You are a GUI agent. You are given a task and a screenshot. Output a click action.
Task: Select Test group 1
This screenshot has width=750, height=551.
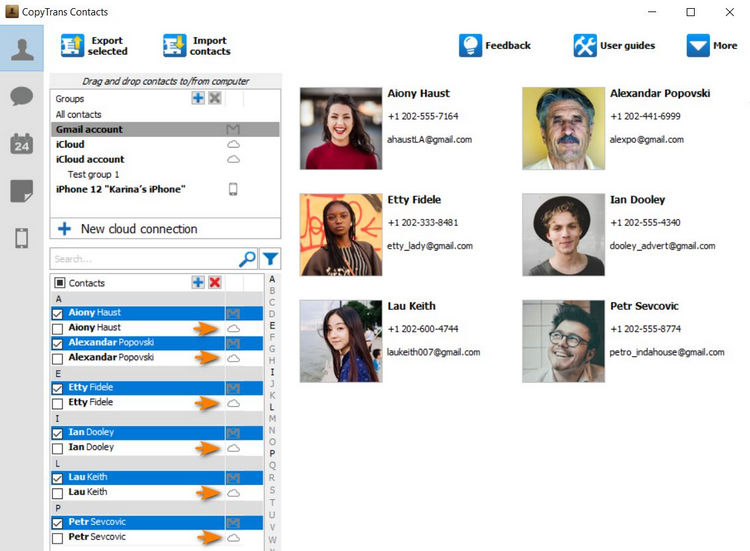(x=165, y=174)
